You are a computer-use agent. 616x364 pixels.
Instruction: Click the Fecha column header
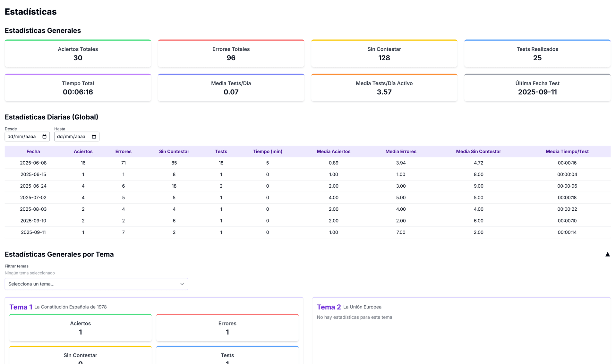click(33, 151)
